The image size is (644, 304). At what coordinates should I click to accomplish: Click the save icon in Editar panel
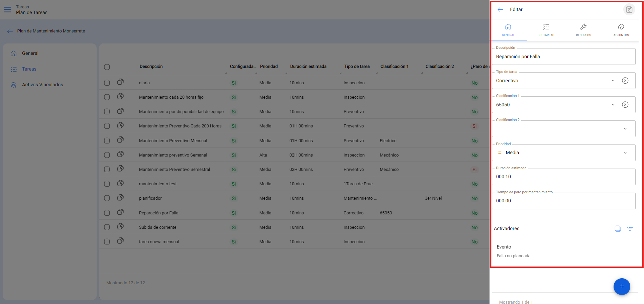coord(629,10)
